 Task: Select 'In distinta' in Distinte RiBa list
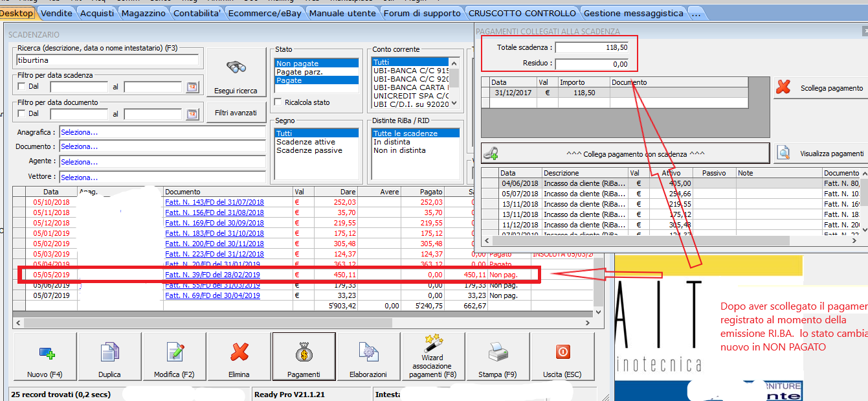point(416,142)
